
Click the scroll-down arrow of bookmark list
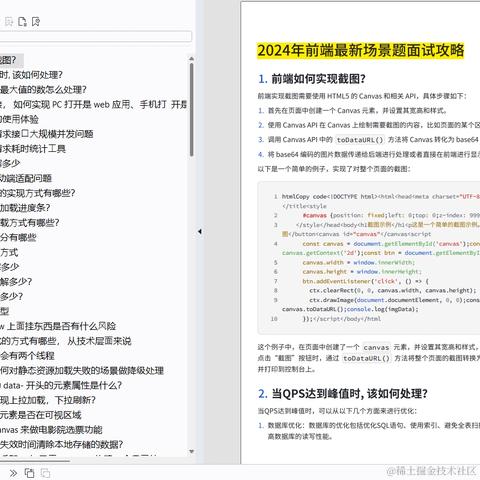click(192, 452)
